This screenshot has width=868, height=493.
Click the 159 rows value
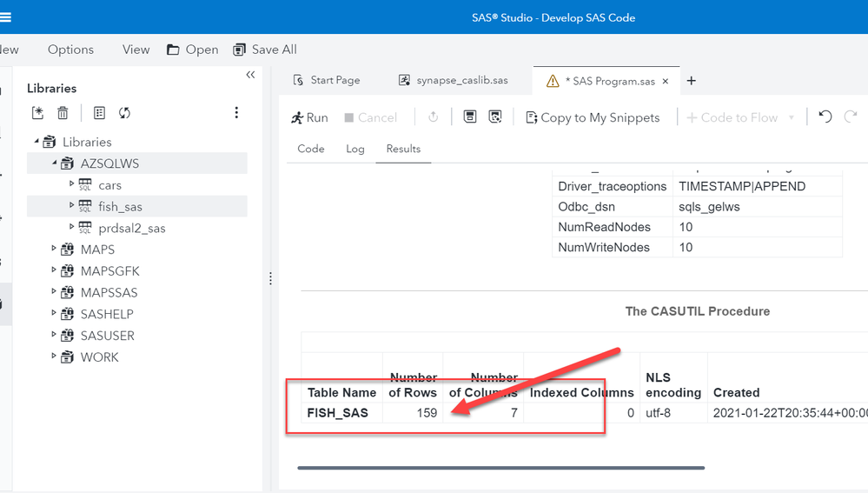[427, 413]
